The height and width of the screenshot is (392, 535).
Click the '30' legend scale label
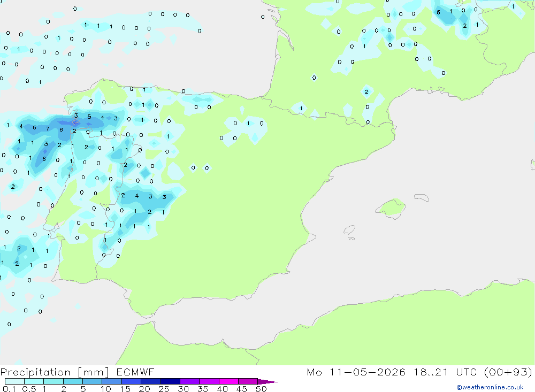point(183,389)
